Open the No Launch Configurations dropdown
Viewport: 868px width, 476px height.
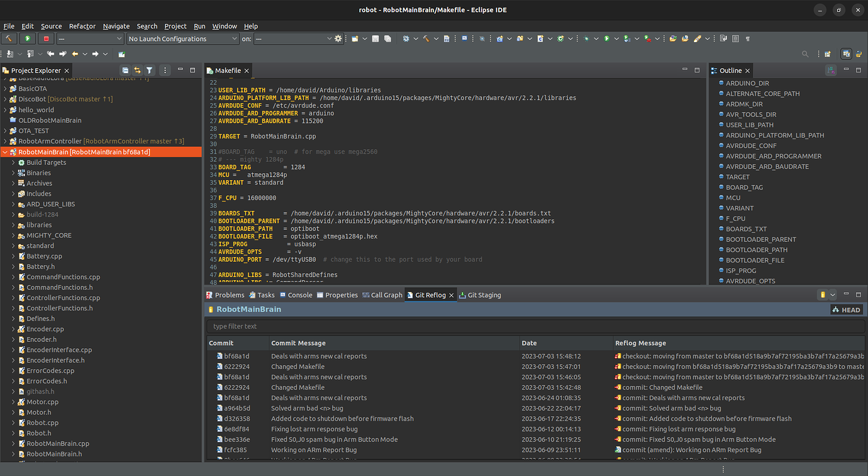click(x=182, y=38)
